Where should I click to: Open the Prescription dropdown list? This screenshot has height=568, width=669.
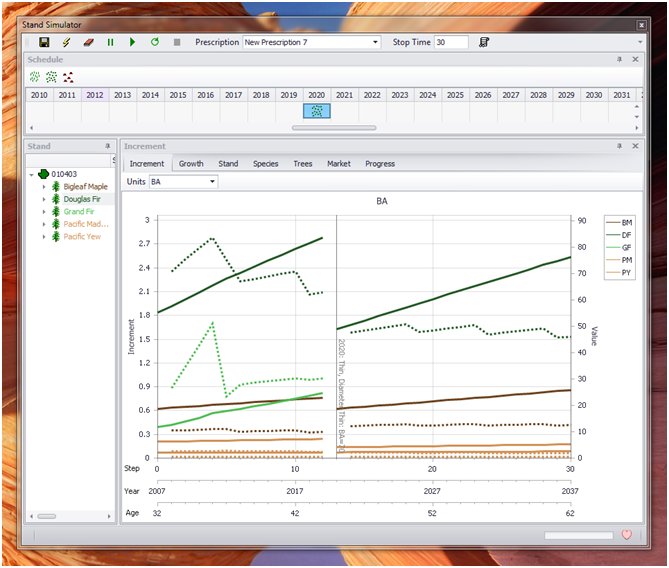click(375, 42)
